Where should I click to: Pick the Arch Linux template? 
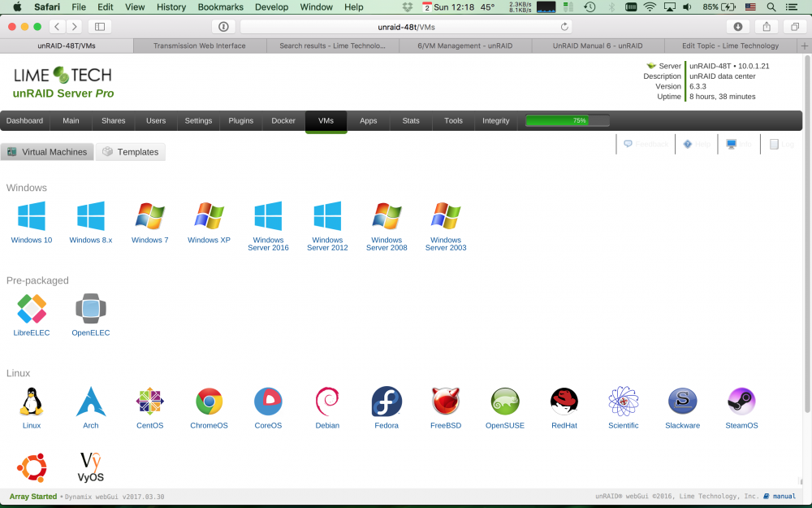[x=91, y=402]
